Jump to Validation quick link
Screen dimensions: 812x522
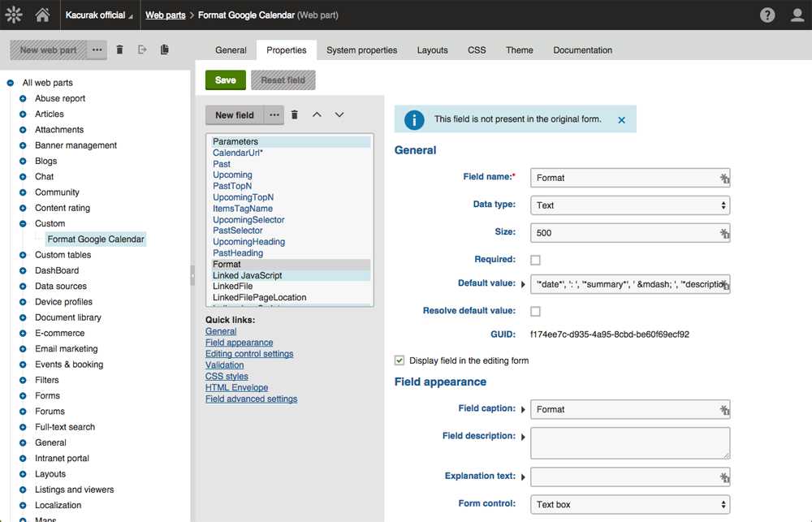click(x=224, y=365)
